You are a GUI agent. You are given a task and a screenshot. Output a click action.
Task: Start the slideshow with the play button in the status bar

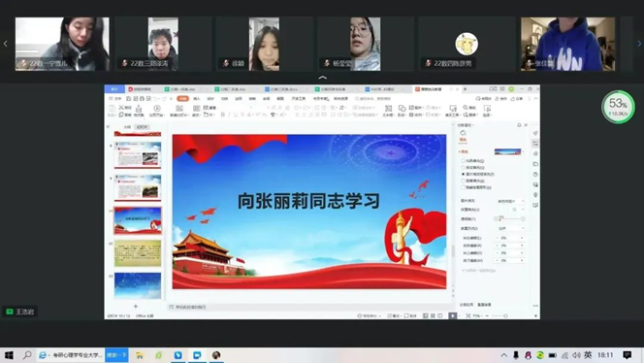click(452, 315)
